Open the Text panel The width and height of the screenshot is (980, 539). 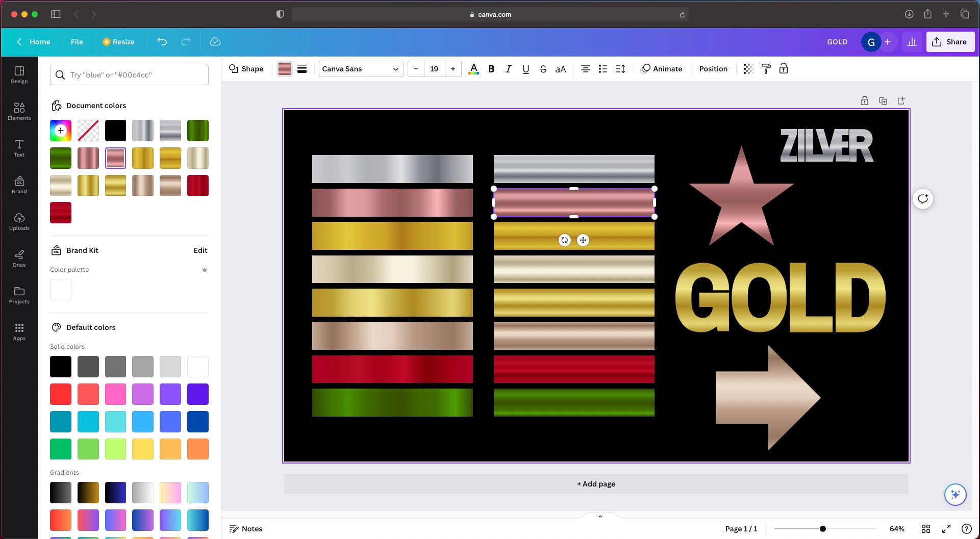point(19,148)
